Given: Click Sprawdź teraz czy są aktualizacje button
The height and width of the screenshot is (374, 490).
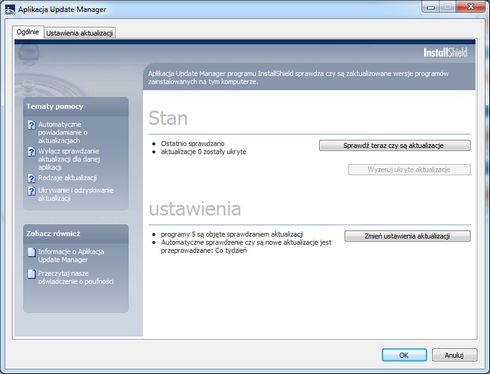Looking at the screenshot, I should click(x=395, y=146).
